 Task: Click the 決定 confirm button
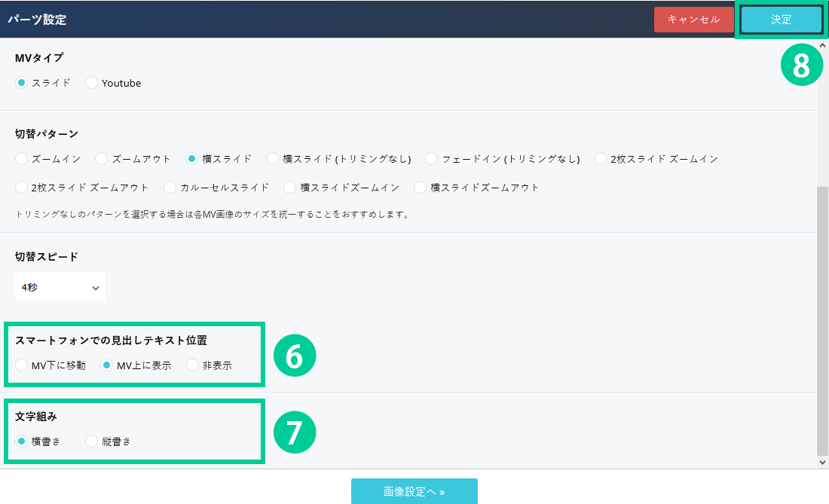tap(781, 20)
